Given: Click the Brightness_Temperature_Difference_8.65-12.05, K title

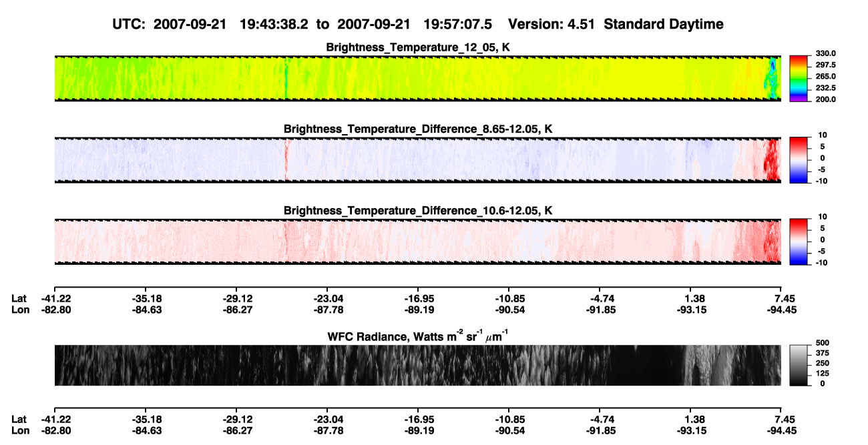Looking at the screenshot, I should (418, 129).
